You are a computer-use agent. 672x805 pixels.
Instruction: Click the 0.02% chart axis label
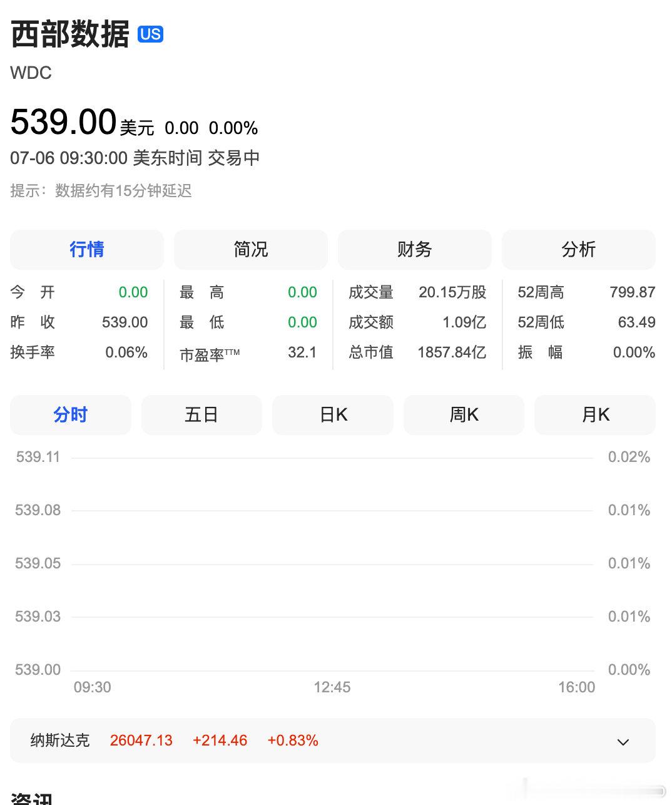click(x=629, y=457)
